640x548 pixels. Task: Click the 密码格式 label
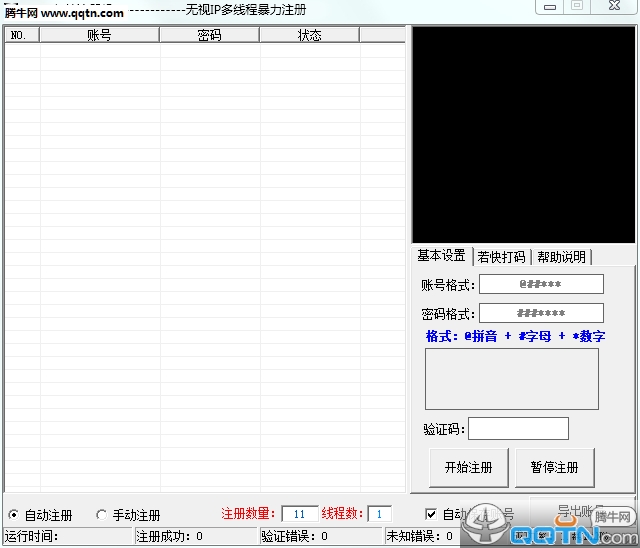coord(448,314)
